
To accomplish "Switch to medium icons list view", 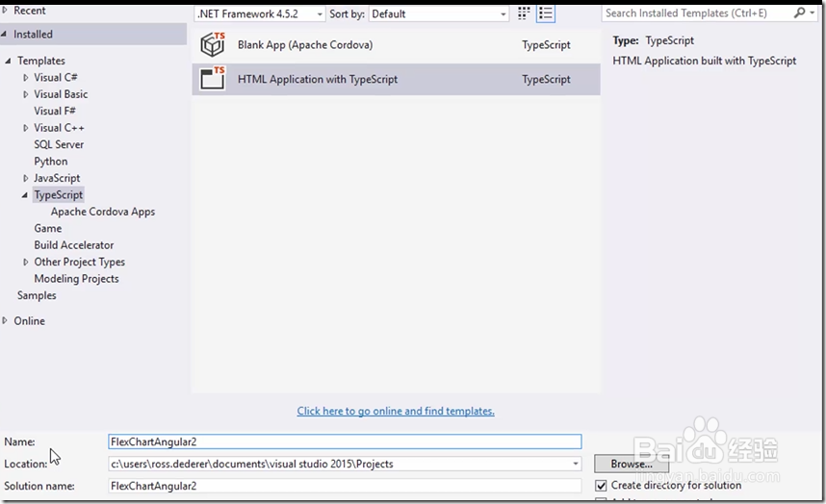I will [545, 13].
